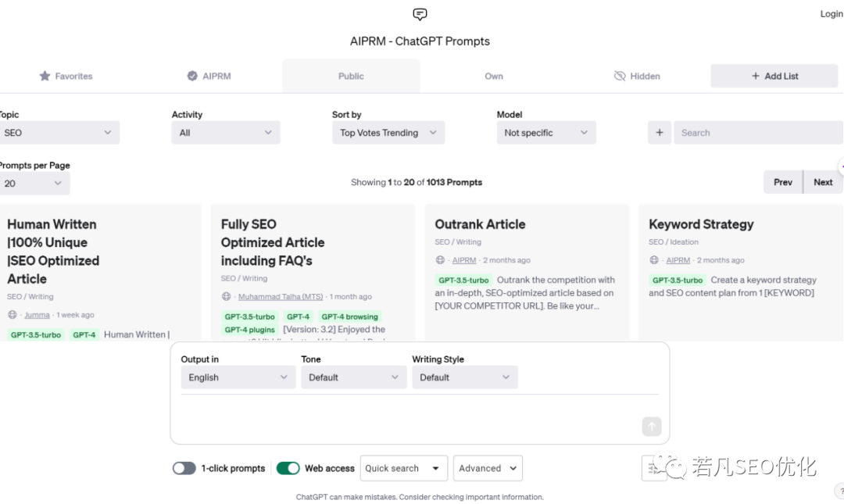Open the Prompts per Page dropdown
Viewport: 844px width, 504px height.
tap(34, 184)
